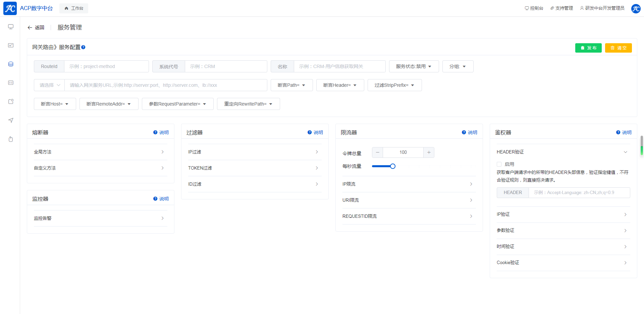Click the green 发布 button
The image size is (644, 314).
588,48
